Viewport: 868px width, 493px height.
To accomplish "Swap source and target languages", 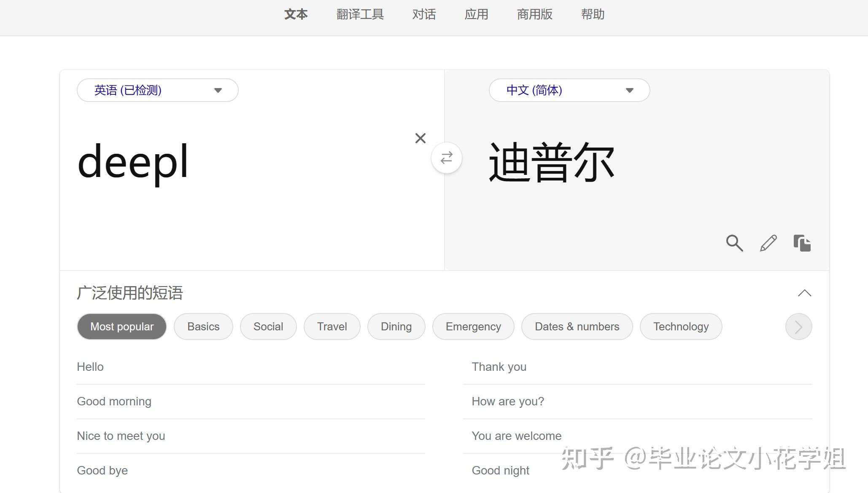I will tap(446, 158).
